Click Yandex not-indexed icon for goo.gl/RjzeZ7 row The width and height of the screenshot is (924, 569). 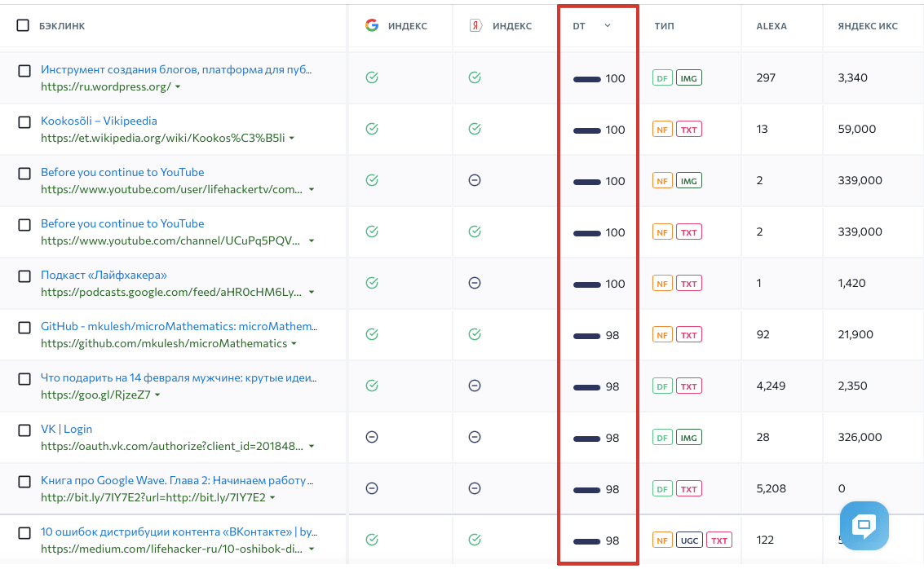coord(475,386)
